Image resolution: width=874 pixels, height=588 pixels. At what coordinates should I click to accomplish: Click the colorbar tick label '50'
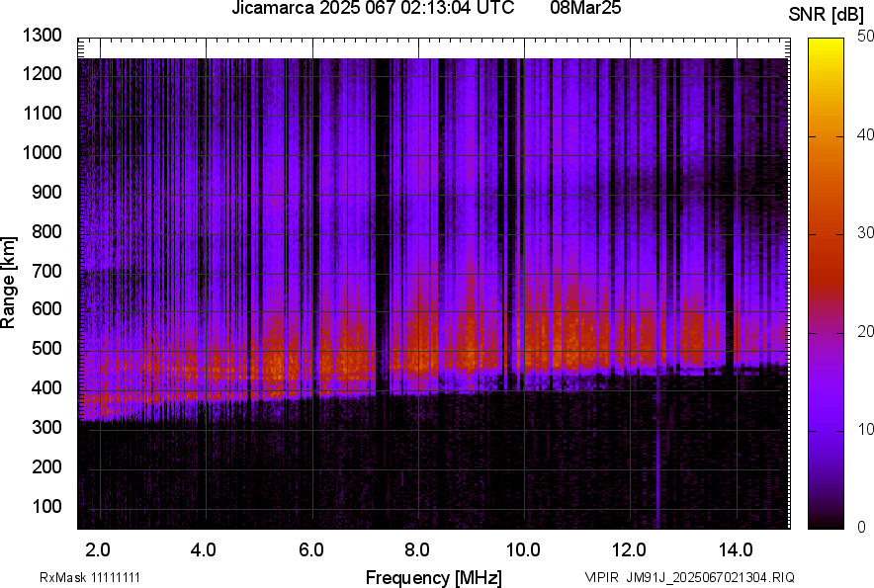point(865,37)
